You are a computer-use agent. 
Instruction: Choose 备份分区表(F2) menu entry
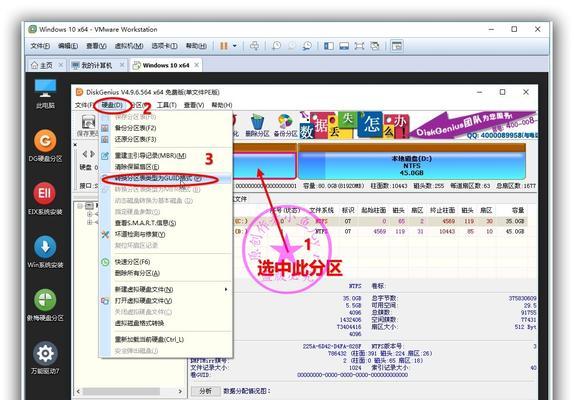pos(166,128)
